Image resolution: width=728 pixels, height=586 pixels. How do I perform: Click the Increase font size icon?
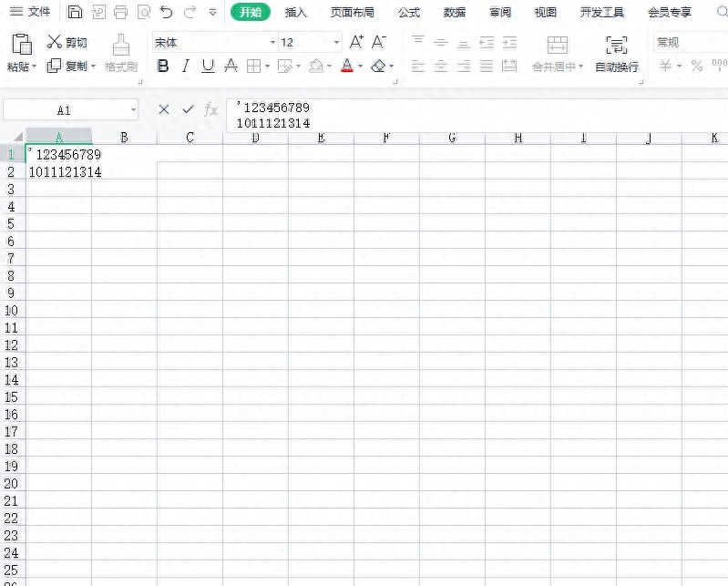click(356, 42)
